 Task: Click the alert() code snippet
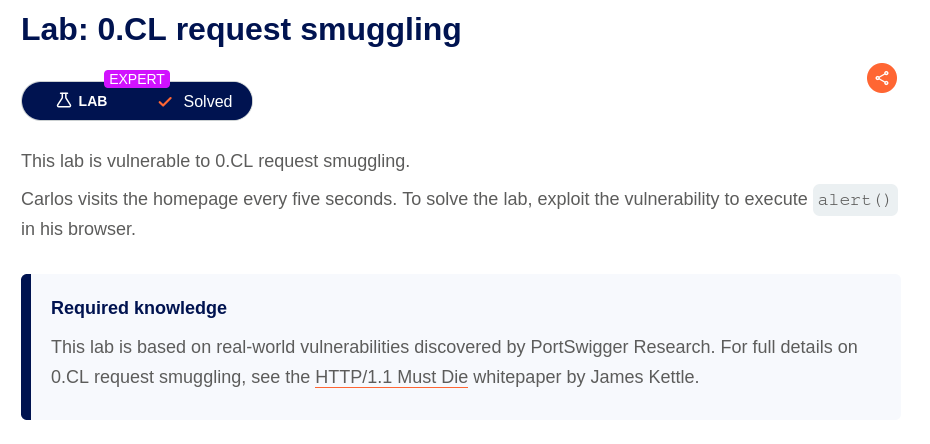pyautogui.click(x=855, y=200)
